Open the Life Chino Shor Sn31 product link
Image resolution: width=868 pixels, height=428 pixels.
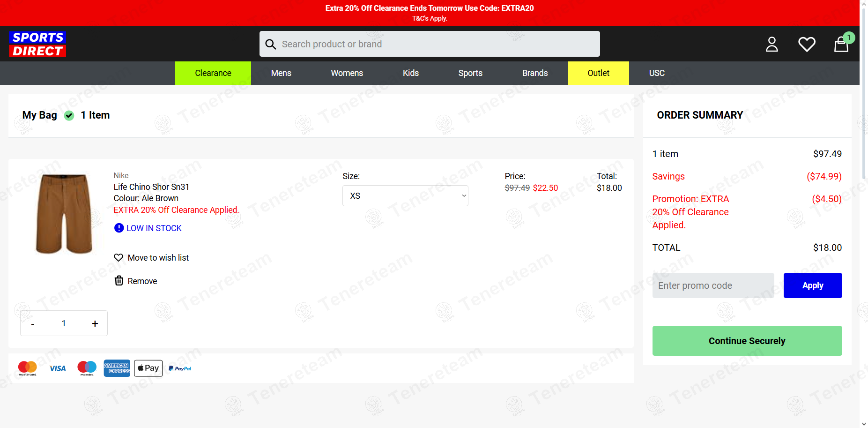(x=151, y=187)
